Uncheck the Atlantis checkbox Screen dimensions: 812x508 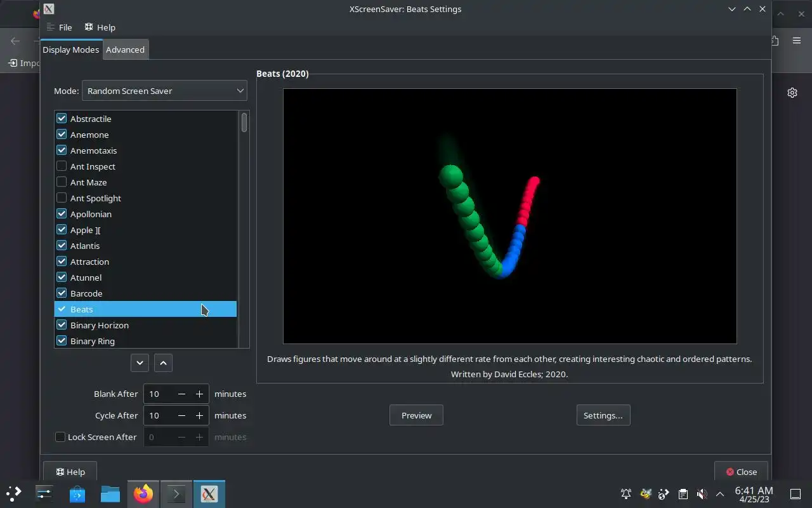click(x=62, y=245)
